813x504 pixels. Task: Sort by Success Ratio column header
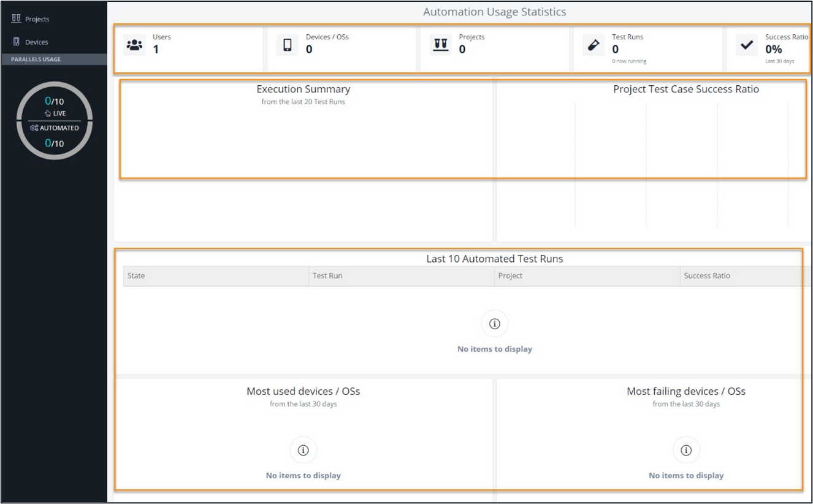[x=707, y=276]
